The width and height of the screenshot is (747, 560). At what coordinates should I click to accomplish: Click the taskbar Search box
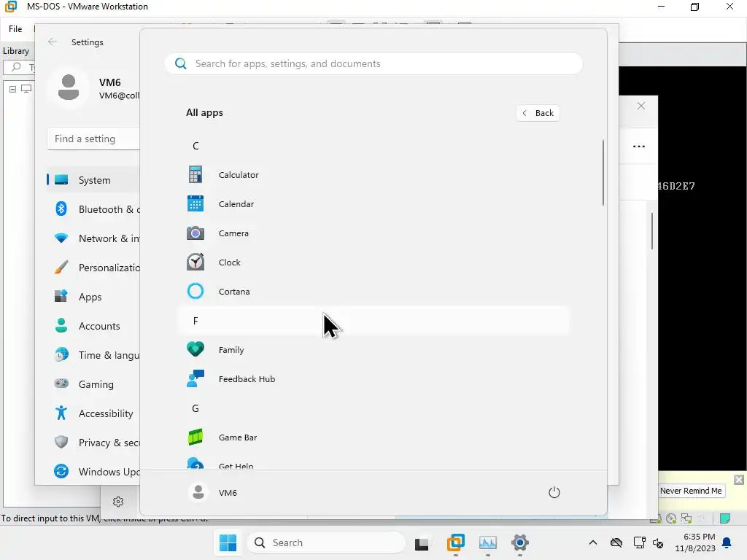326,542
